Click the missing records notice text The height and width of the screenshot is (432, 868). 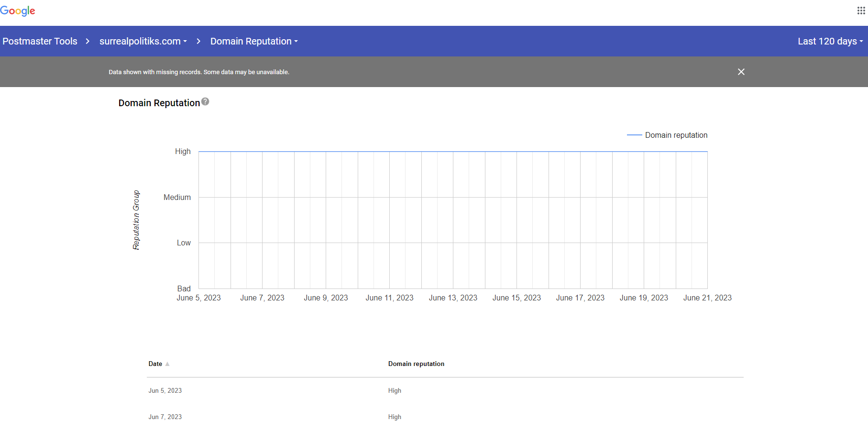tap(199, 72)
